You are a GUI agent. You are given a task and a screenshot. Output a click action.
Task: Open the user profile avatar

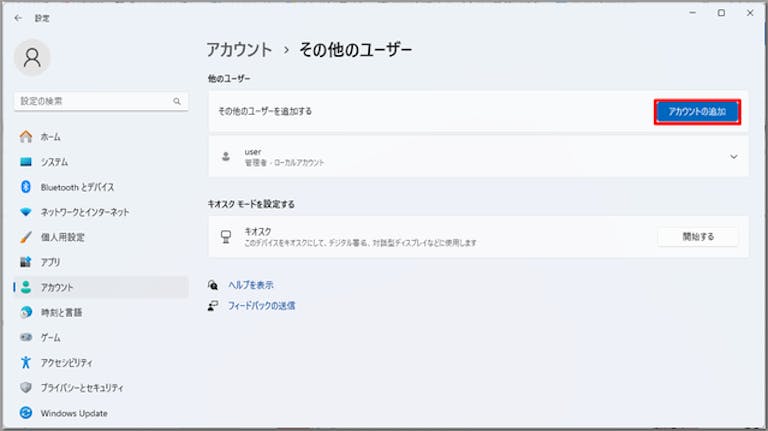click(32, 58)
